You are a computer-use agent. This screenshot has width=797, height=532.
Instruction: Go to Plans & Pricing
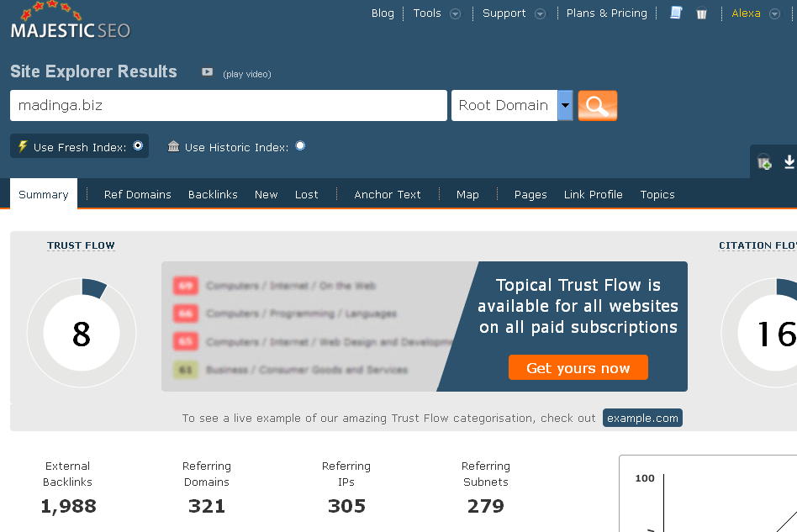[x=606, y=13]
